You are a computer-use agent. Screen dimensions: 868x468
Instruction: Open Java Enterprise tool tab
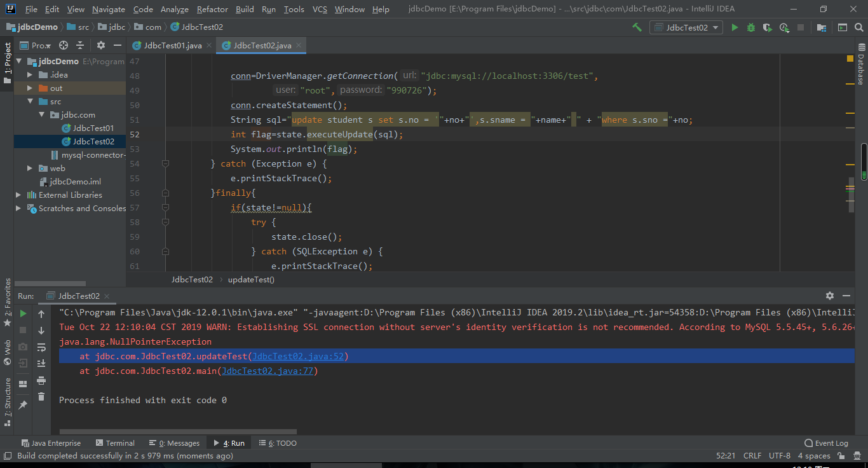tap(51, 443)
